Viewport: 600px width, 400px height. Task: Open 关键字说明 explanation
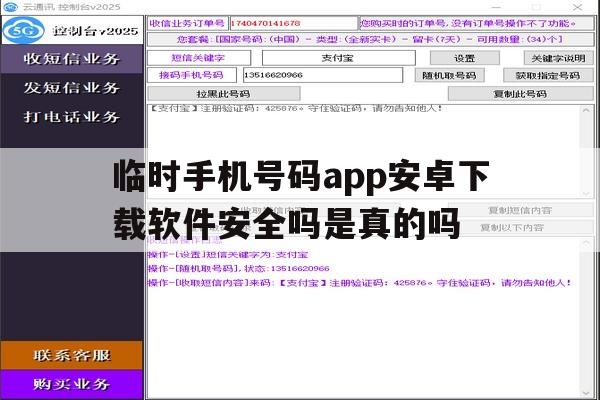pos(558,58)
